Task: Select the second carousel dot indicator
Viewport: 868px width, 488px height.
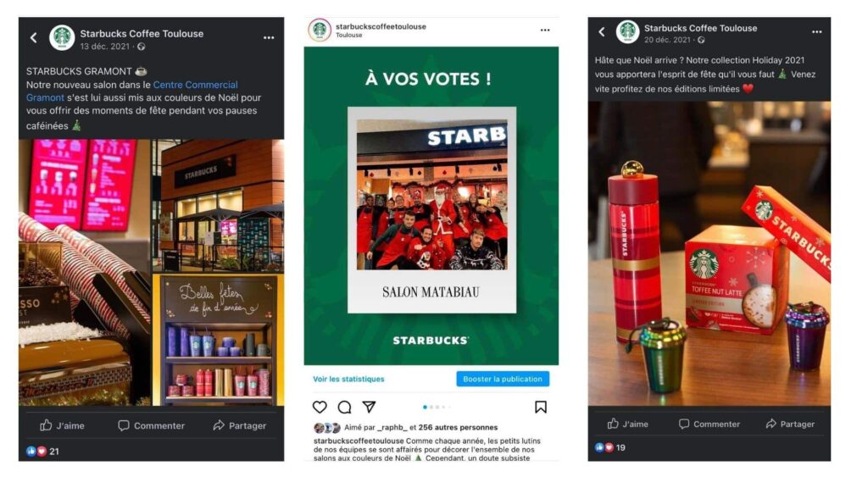Action: [431, 408]
